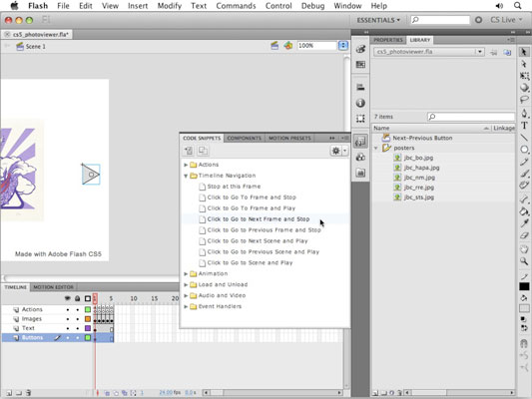Click Add to current frame snippet button

189,151
